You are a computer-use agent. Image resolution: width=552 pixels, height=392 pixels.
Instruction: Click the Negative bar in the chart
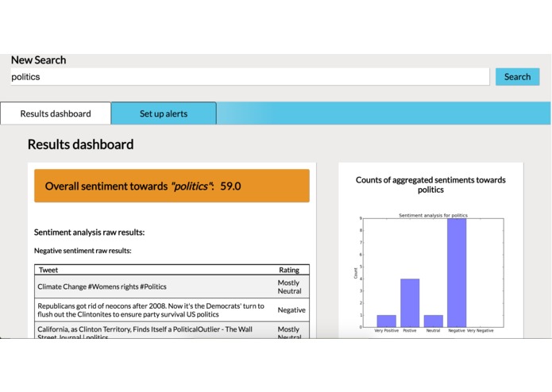pyautogui.click(x=457, y=273)
